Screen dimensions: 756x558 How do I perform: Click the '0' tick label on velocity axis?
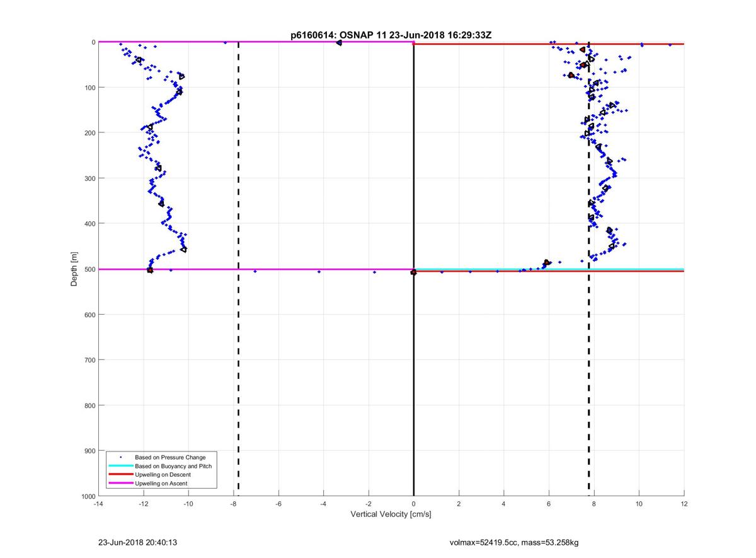413,504
